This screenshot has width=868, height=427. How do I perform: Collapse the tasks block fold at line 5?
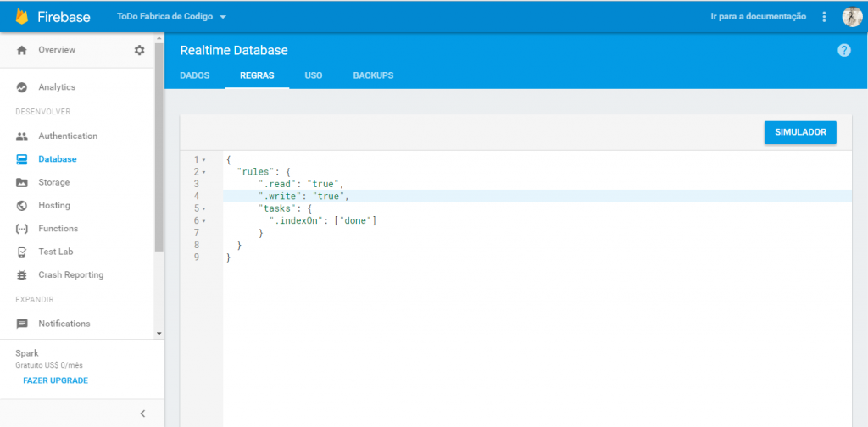[x=204, y=208]
